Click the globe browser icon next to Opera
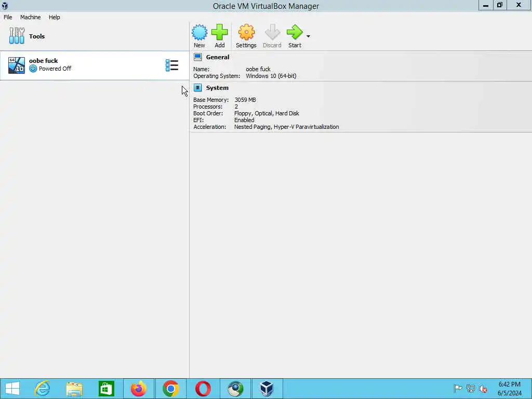 (235, 389)
